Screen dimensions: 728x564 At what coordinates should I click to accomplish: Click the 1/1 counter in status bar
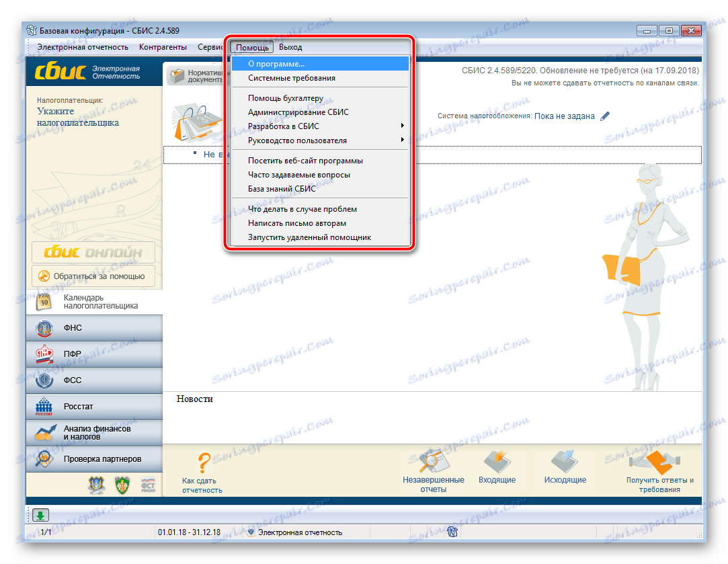(46, 532)
